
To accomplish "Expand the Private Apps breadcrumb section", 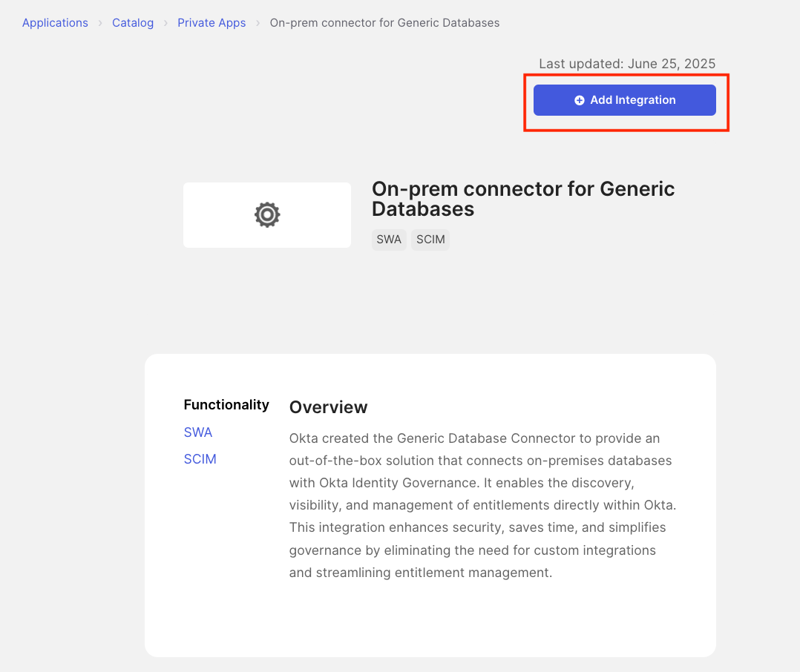I will coord(212,22).
